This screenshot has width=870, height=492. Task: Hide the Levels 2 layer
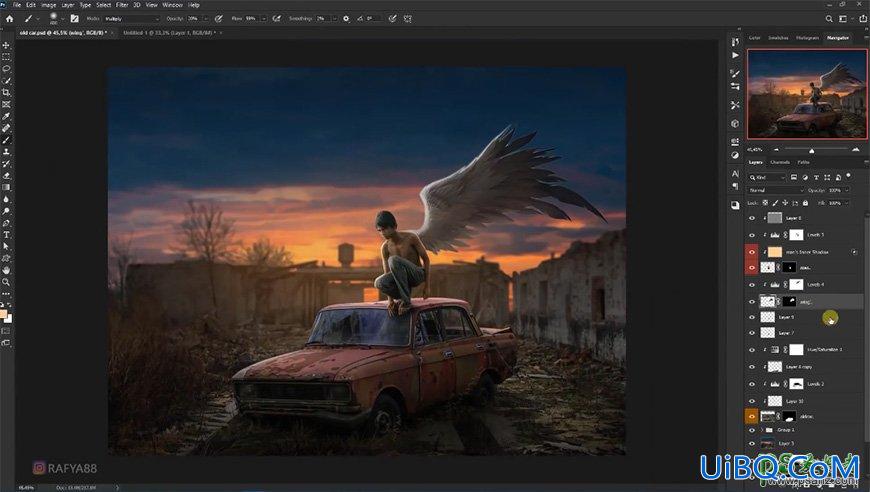tap(752, 384)
